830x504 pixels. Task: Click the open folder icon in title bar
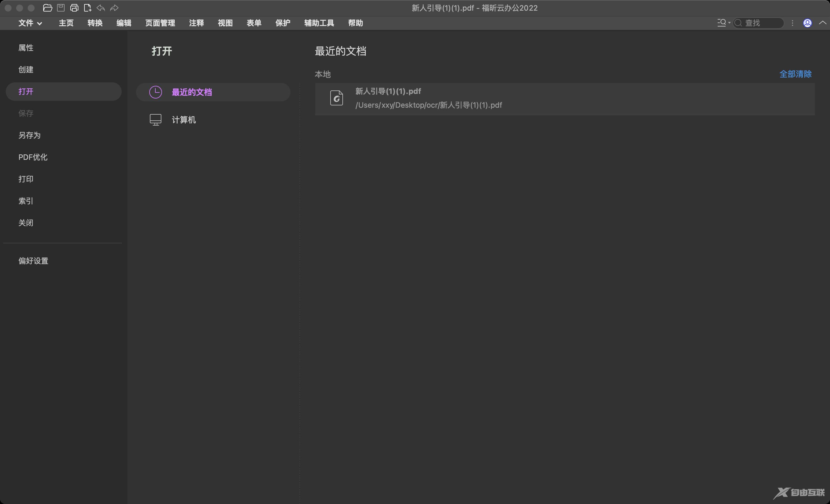pos(48,8)
